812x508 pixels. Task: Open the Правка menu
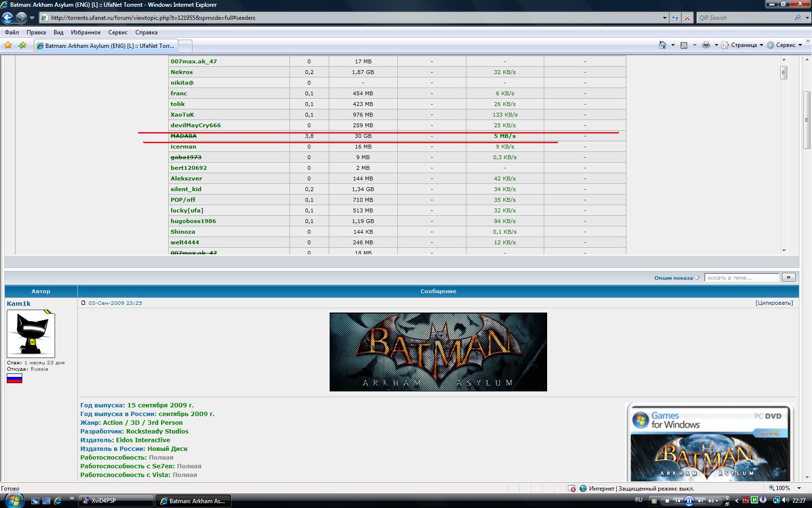coord(36,32)
